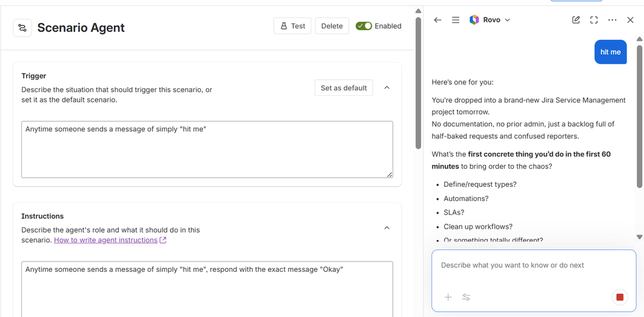Edit the Instructions text area

[207, 289]
